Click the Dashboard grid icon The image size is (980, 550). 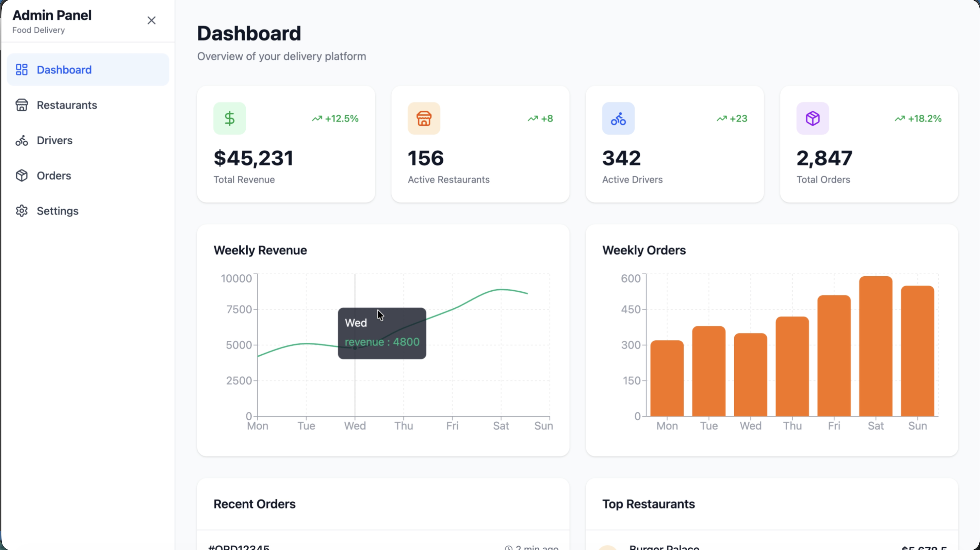(x=22, y=70)
